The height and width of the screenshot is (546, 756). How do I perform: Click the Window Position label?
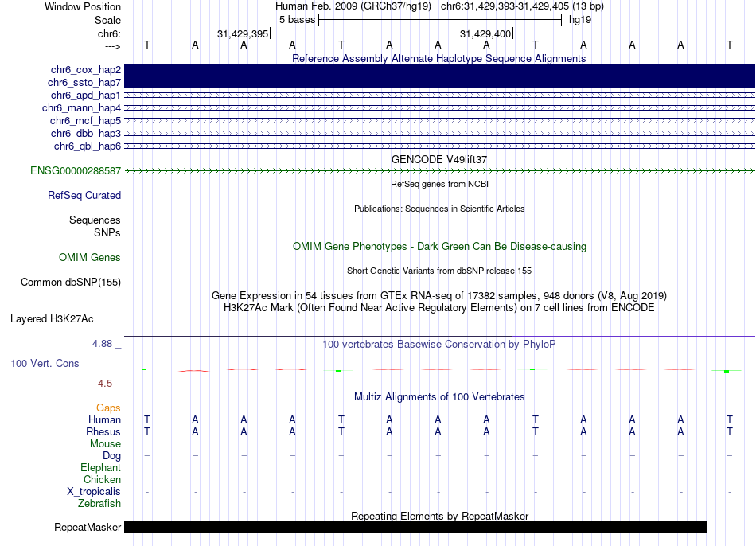point(83,6)
